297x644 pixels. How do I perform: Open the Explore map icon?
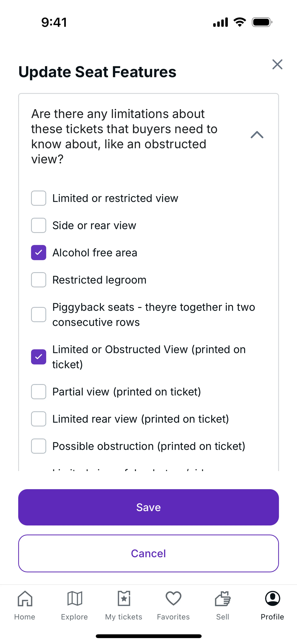pyautogui.click(x=75, y=599)
